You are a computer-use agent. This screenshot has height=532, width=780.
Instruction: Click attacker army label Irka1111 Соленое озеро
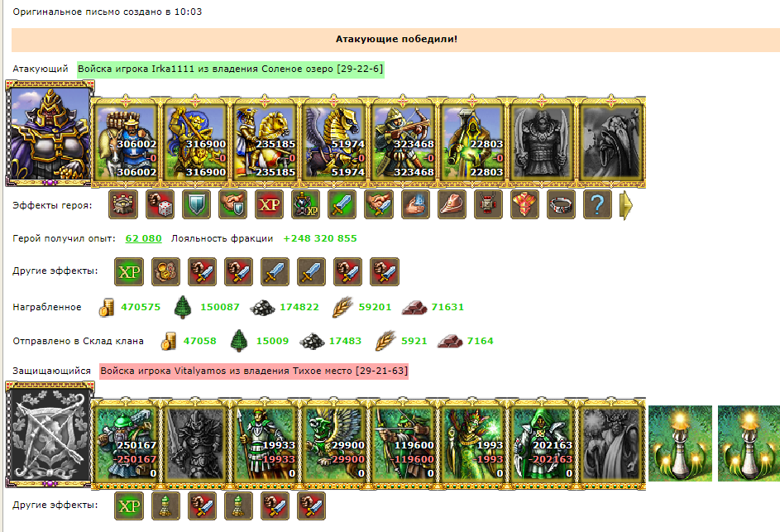tap(230, 69)
